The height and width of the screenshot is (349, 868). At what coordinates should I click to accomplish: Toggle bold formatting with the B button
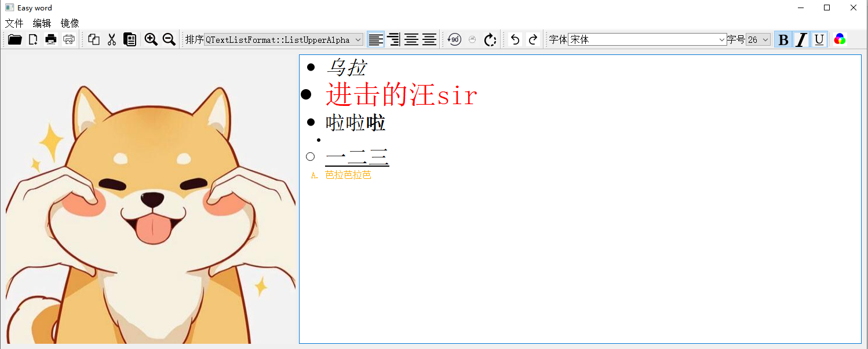point(783,39)
